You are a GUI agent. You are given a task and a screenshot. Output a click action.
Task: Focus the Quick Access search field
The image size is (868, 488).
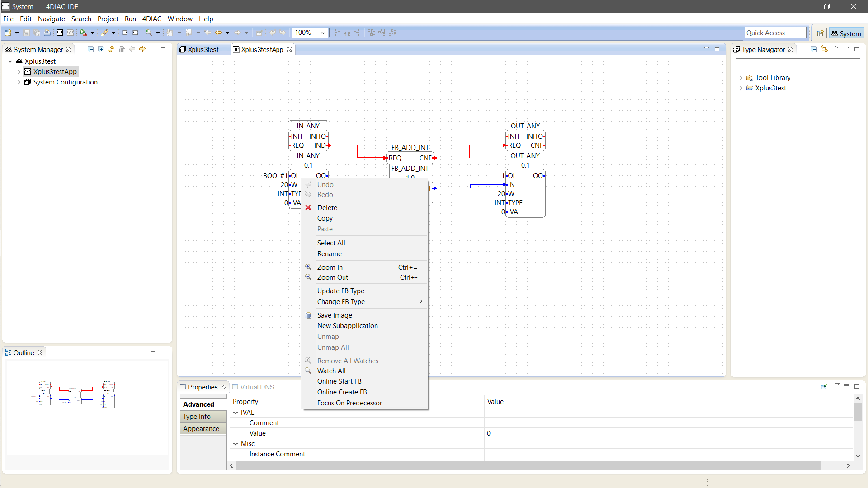pos(776,33)
